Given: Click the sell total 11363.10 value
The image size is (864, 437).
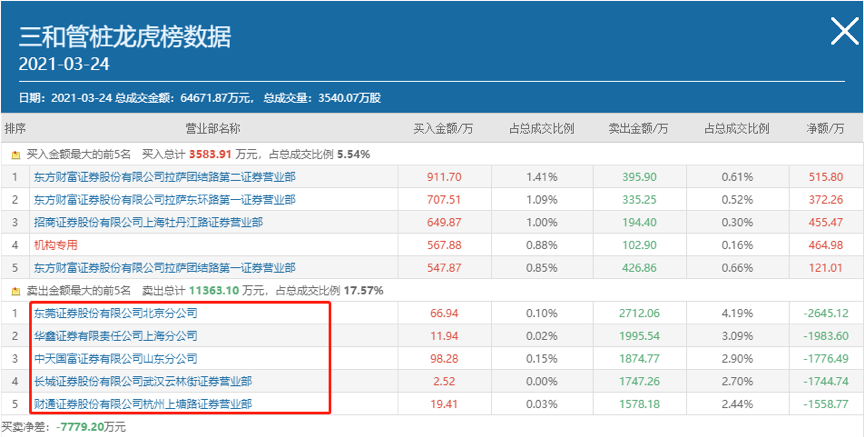Looking at the screenshot, I should pyautogui.click(x=214, y=290).
